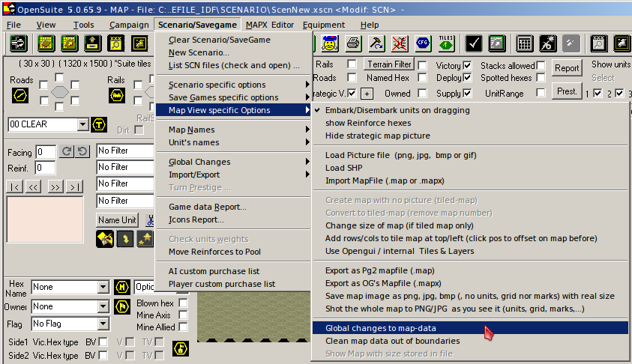The width and height of the screenshot is (632, 364).
Task: Click the explosion sparkle toolbar icon
Action: click(548, 43)
